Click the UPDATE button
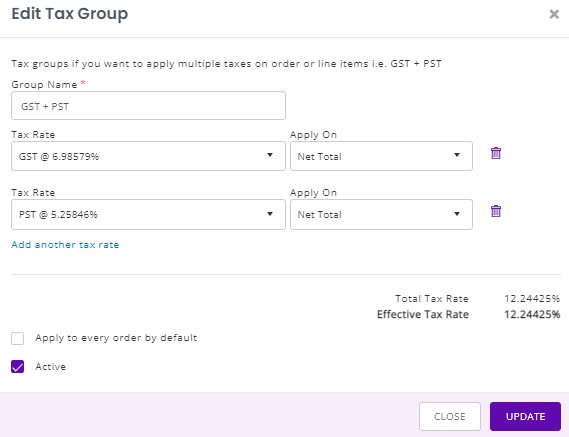 tap(525, 416)
